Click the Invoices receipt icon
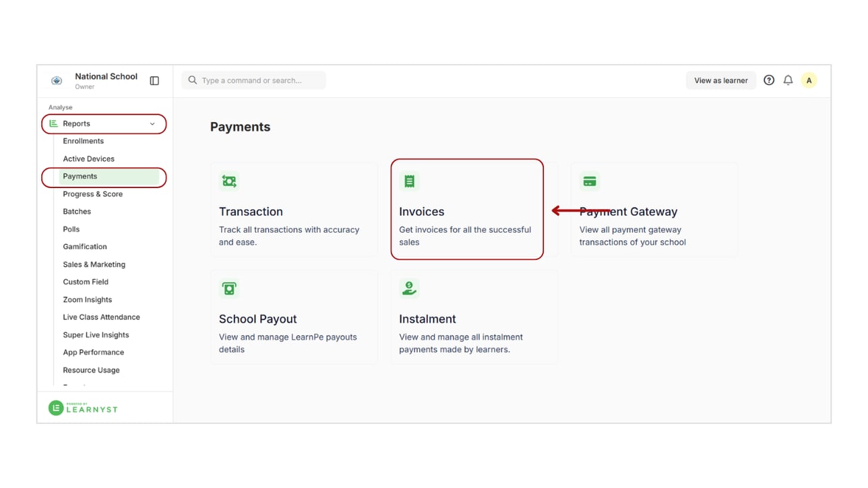Screen dimensions: 868x488 coord(409,181)
